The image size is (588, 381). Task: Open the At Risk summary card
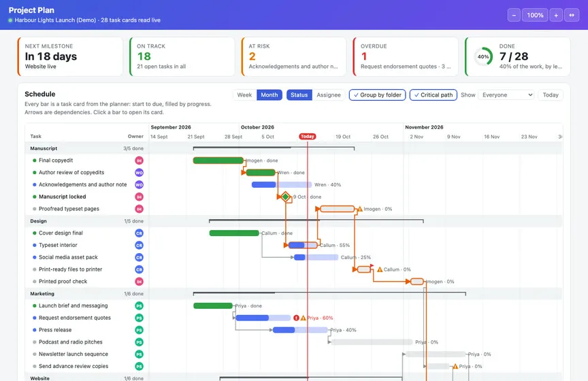pos(293,56)
